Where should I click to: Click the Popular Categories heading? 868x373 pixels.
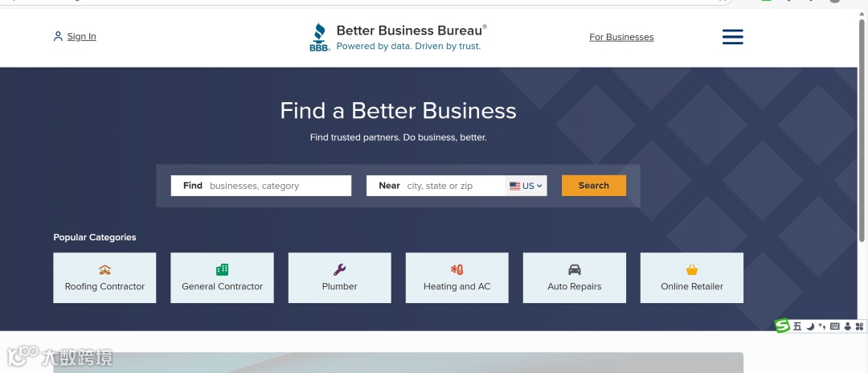click(x=95, y=237)
